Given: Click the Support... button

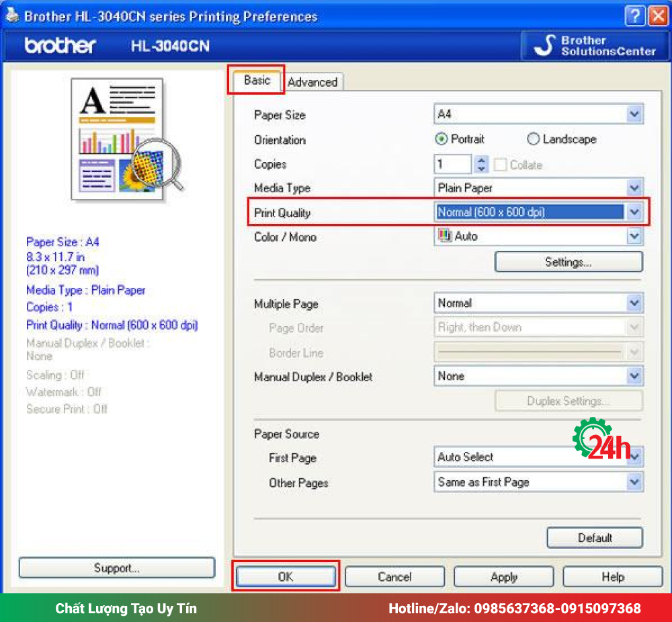Looking at the screenshot, I should click(x=117, y=568).
